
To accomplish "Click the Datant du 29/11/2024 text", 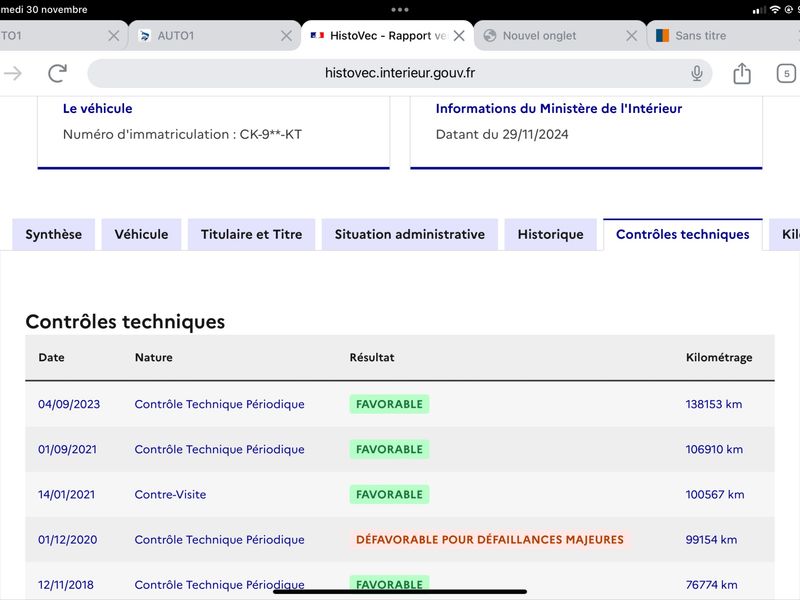I will [502, 134].
